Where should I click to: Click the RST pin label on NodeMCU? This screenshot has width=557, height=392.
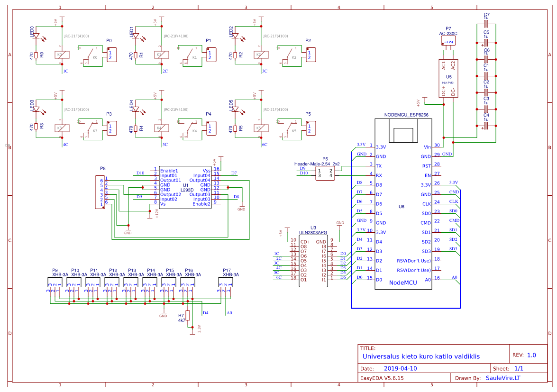coord(426,166)
